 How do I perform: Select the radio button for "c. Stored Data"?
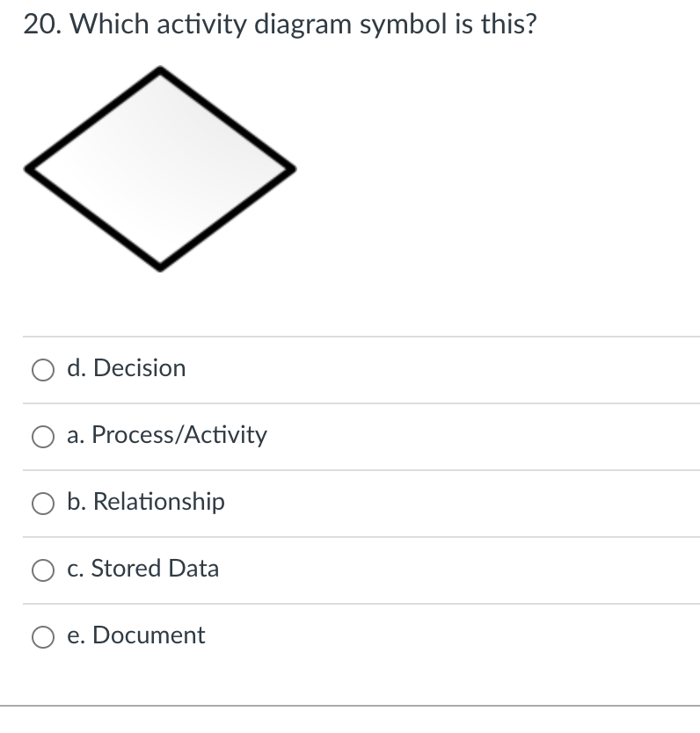[42, 570]
